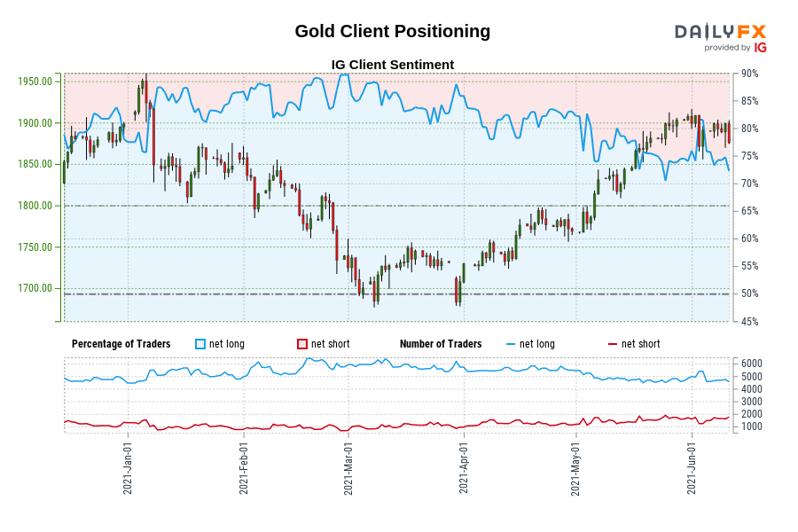Click the 'Gold Client Positioning' title
The height and width of the screenshot is (532, 798).
[x=393, y=31]
